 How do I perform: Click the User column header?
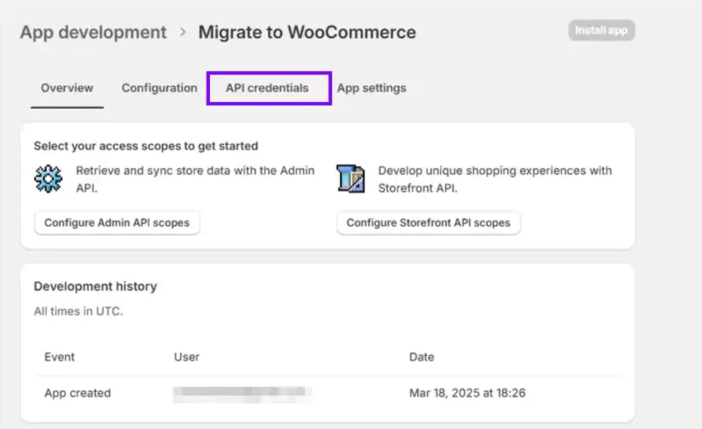pos(186,357)
